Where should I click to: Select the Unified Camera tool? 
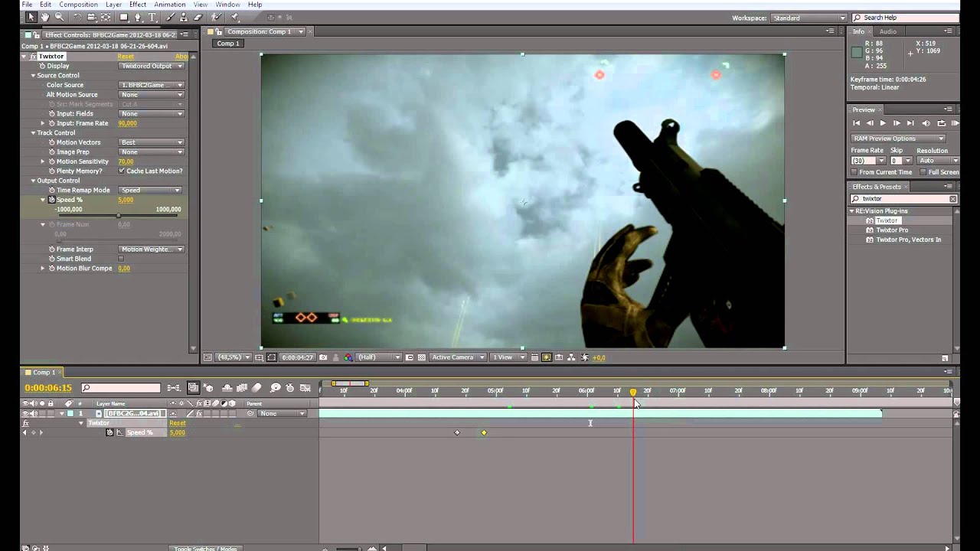click(x=92, y=17)
